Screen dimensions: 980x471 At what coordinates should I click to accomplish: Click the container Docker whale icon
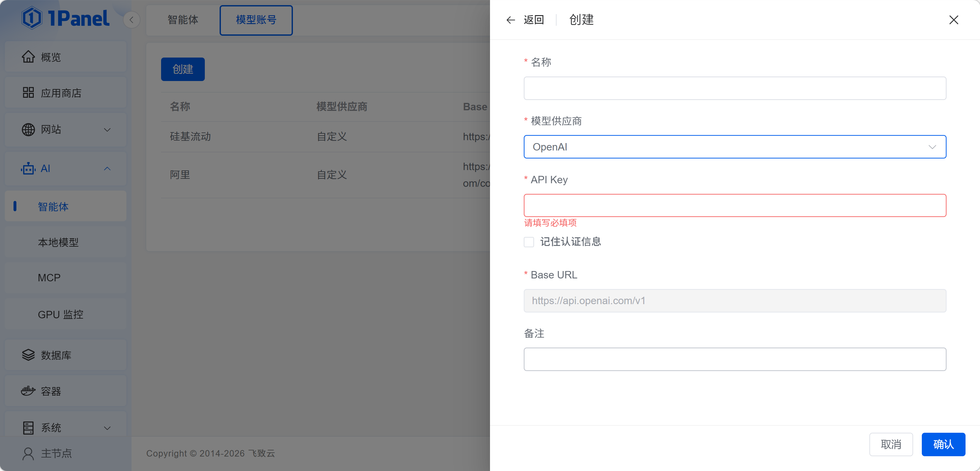(x=28, y=391)
